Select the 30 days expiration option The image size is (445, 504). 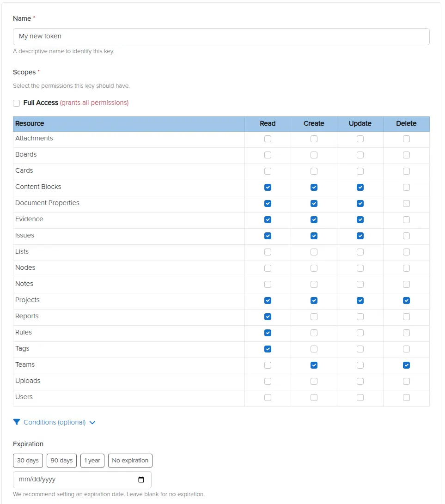[28, 460]
